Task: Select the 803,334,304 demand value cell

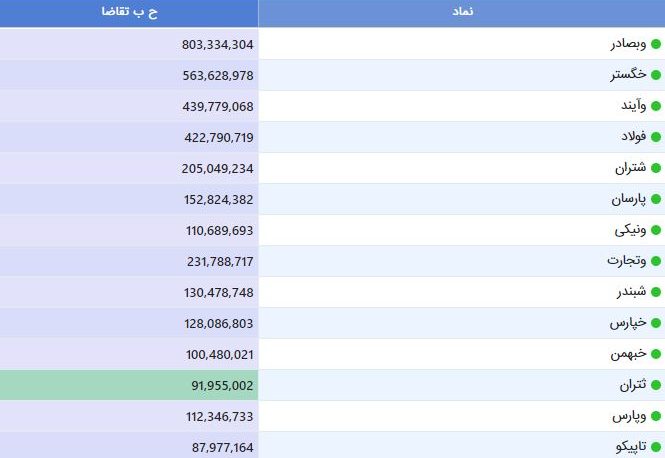Action: tap(129, 44)
